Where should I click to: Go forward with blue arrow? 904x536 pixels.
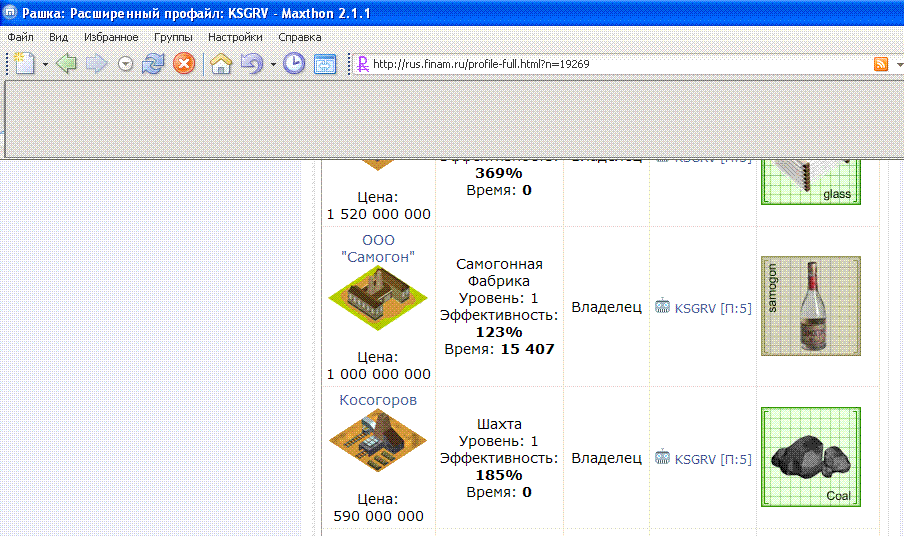(x=96, y=63)
